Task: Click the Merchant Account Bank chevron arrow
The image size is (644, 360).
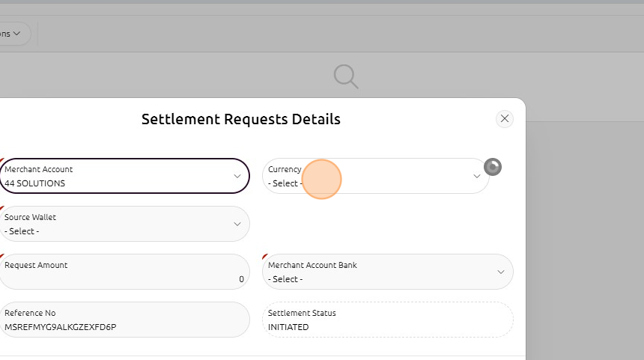Action: [501, 272]
